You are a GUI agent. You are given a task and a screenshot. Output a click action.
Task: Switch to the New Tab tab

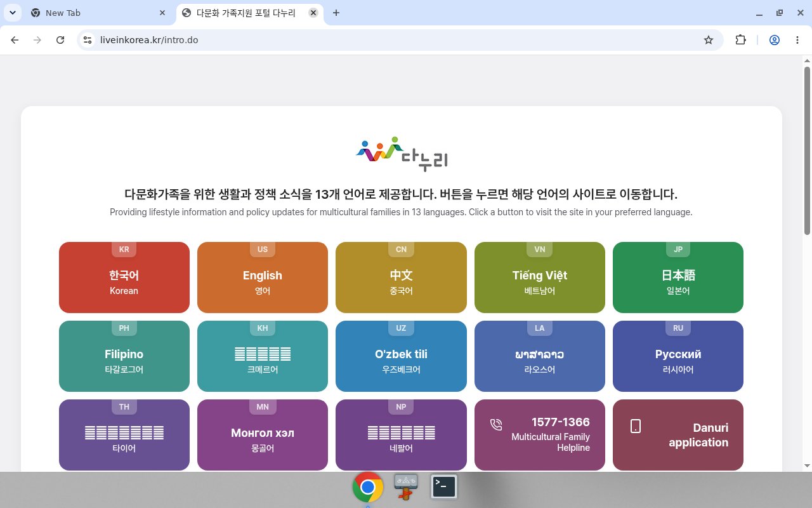tap(98, 13)
